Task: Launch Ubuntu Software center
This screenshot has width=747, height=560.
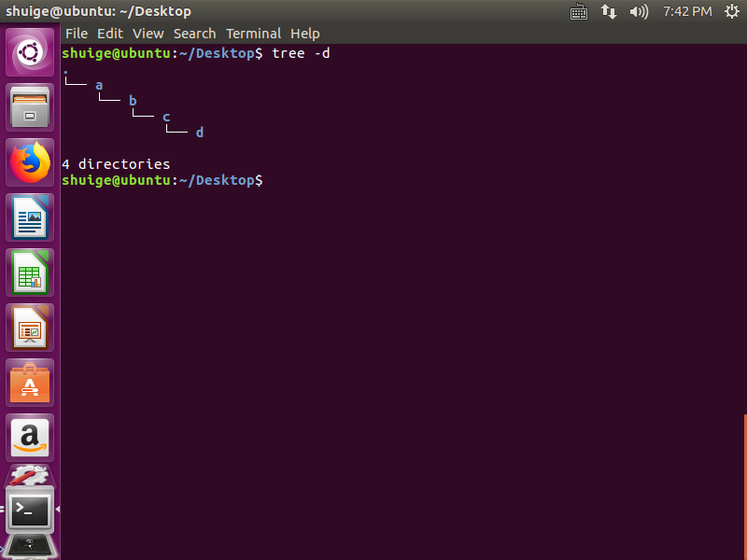Action: point(30,383)
